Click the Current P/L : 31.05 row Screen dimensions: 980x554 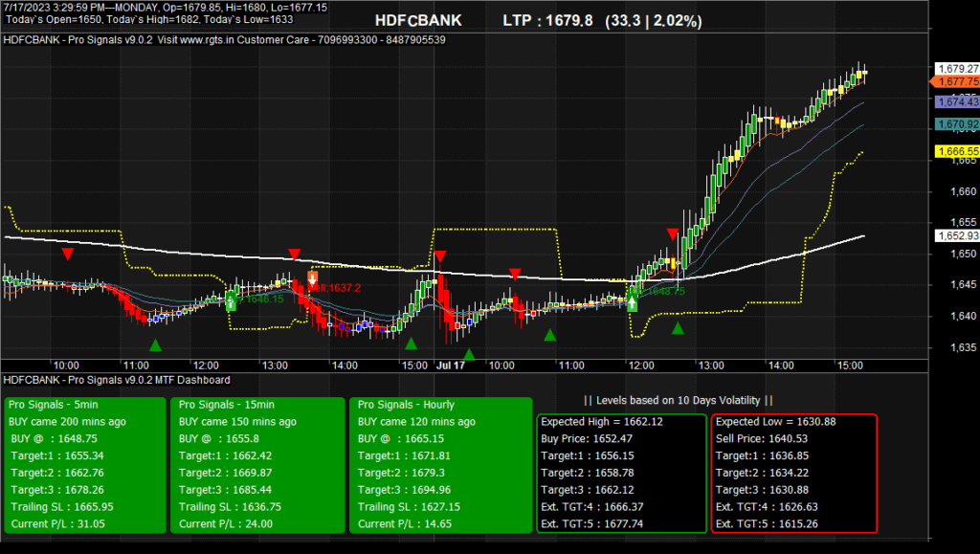[x=57, y=524]
